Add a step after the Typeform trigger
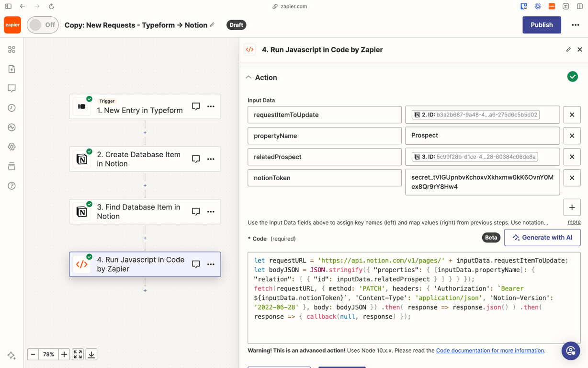The image size is (588, 368). coord(145,133)
